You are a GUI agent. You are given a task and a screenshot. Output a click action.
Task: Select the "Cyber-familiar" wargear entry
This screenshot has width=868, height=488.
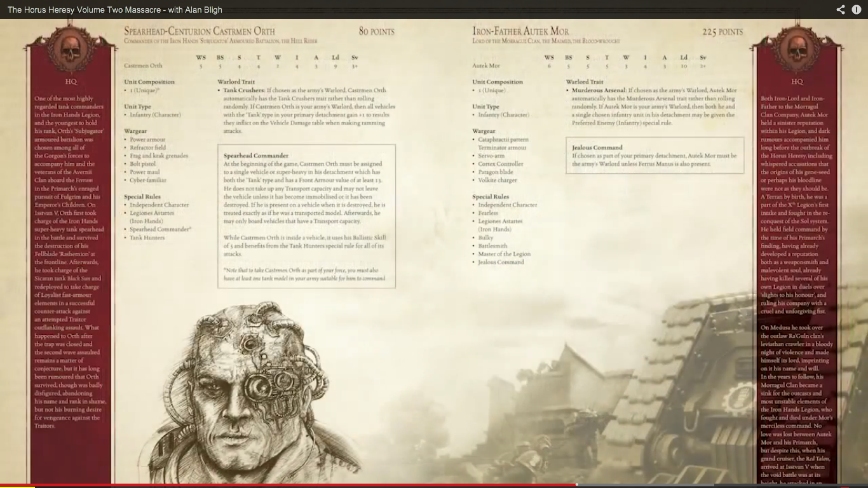tap(148, 180)
